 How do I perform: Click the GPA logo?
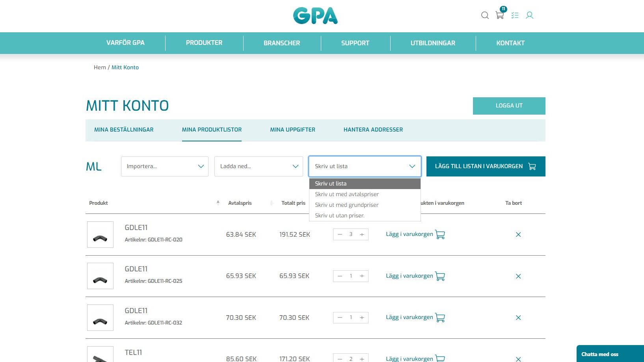point(315,16)
